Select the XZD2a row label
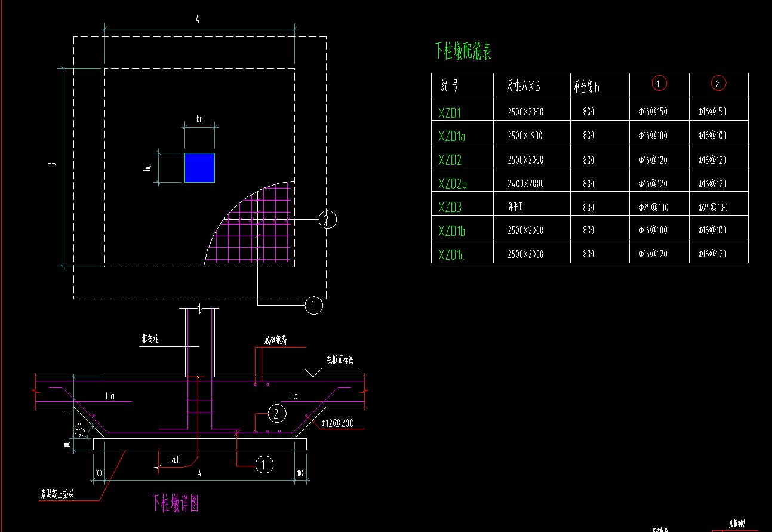The width and height of the screenshot is (772, 532). [453, 183]
